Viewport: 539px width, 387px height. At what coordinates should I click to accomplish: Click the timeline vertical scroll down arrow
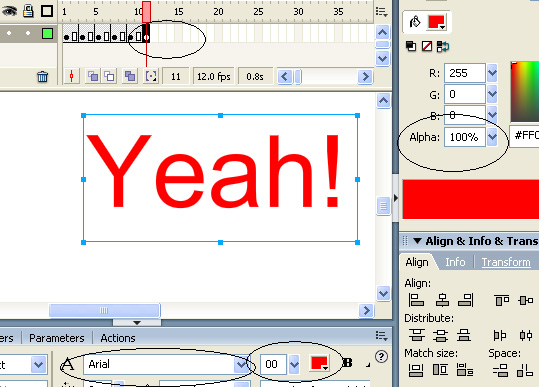pyautogui.click(x=383, y=58)
